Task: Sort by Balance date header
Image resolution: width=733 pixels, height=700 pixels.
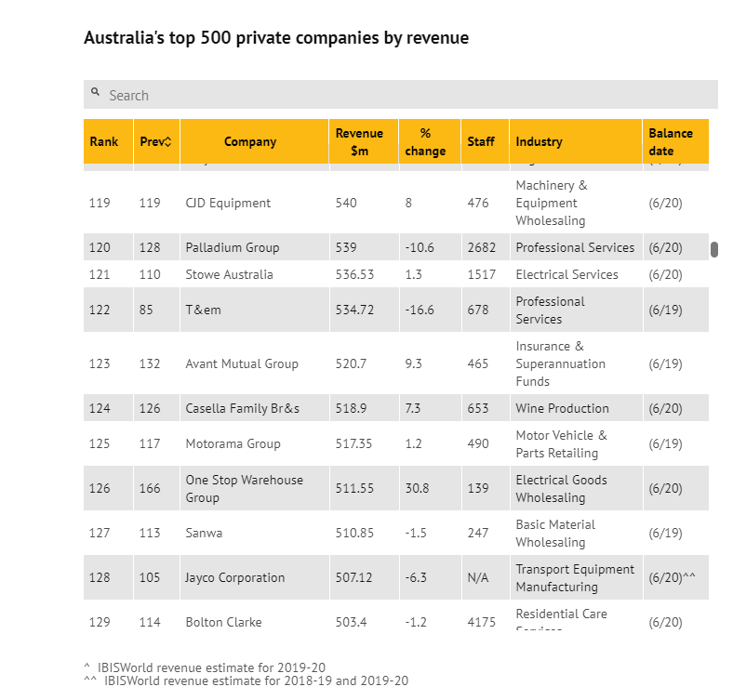Action: (x=670, y=142)
